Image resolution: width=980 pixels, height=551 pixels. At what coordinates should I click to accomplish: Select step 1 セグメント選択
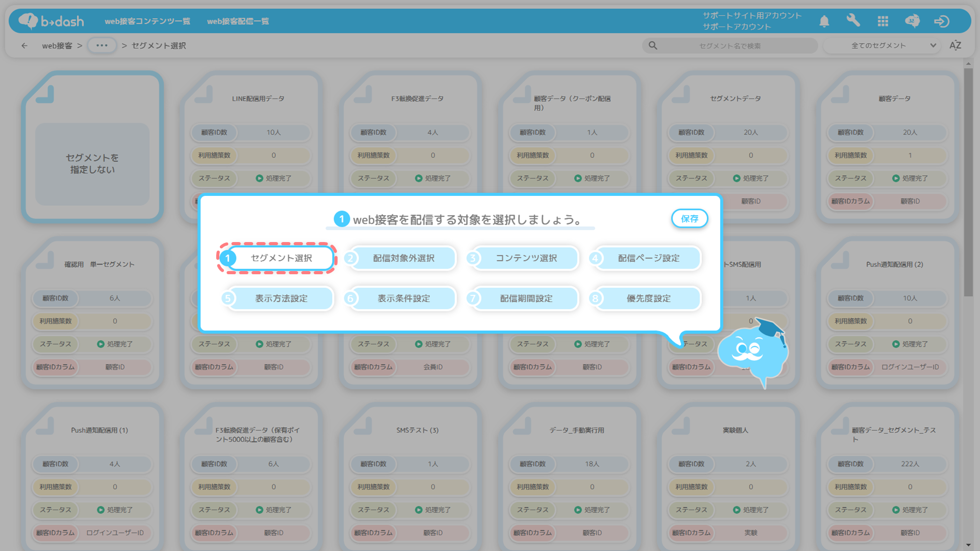(281, 258)
